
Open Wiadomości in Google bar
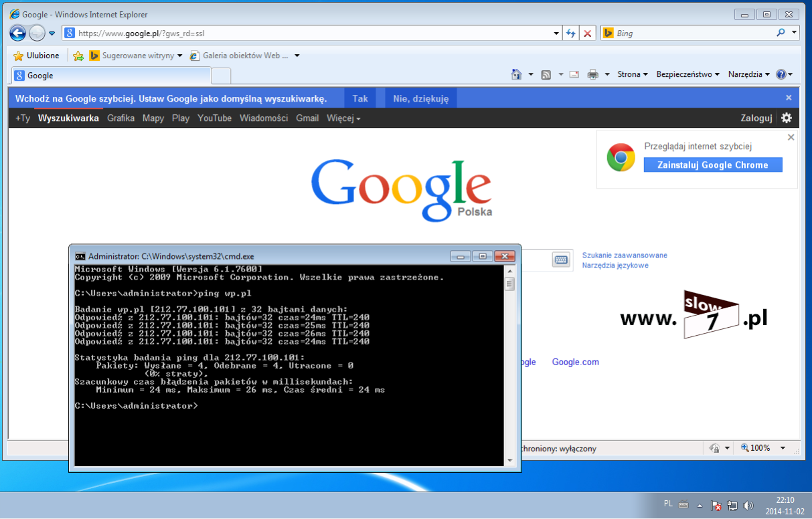264,118
